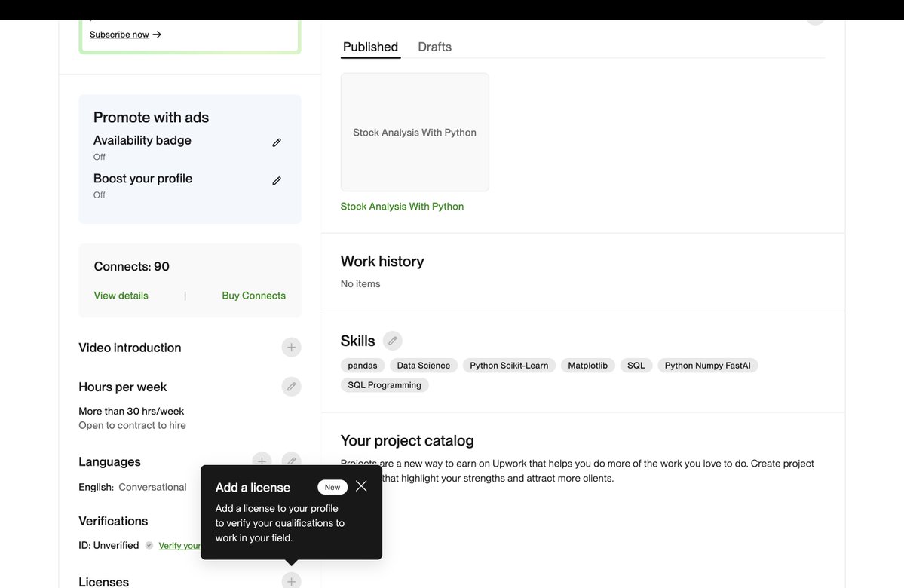Click the 'Open to contract to hire' text
Screen dimensions: 904x588
coord(132,425)
